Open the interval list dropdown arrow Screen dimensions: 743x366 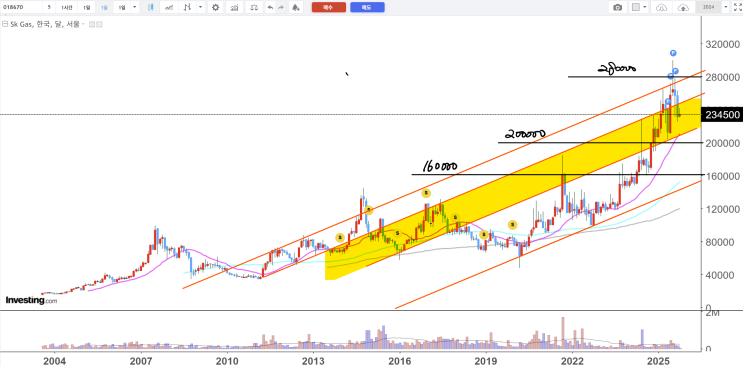click(135, 7)
